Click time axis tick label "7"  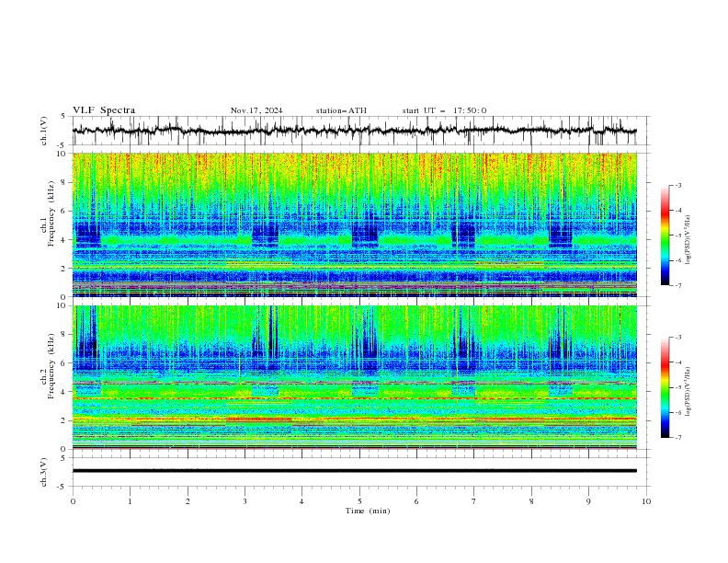[x=474, y=501]
